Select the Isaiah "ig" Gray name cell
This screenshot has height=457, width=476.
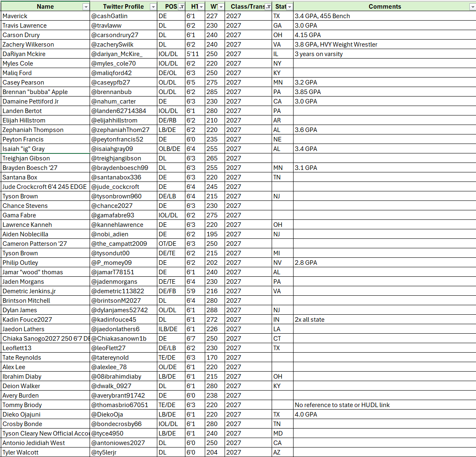pyautogui.click(x=45, y=149)
